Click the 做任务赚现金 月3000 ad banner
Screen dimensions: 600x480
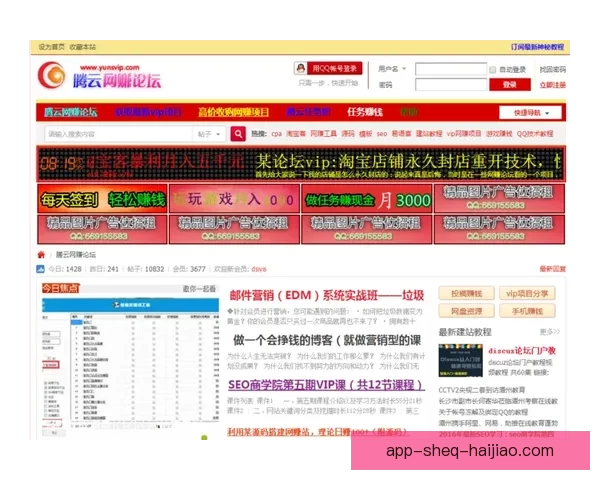point(367,199)
